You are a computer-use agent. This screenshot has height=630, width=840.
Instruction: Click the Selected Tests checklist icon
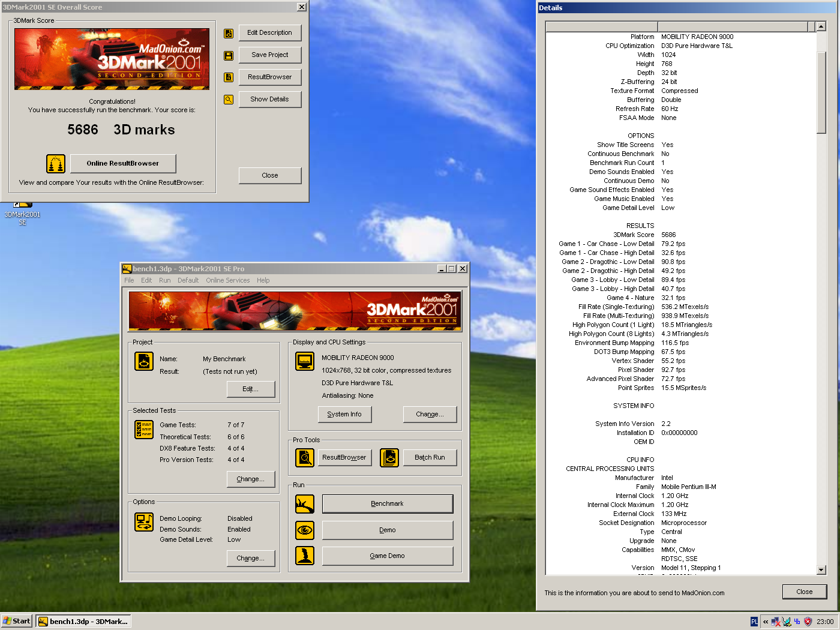(144, 430)
